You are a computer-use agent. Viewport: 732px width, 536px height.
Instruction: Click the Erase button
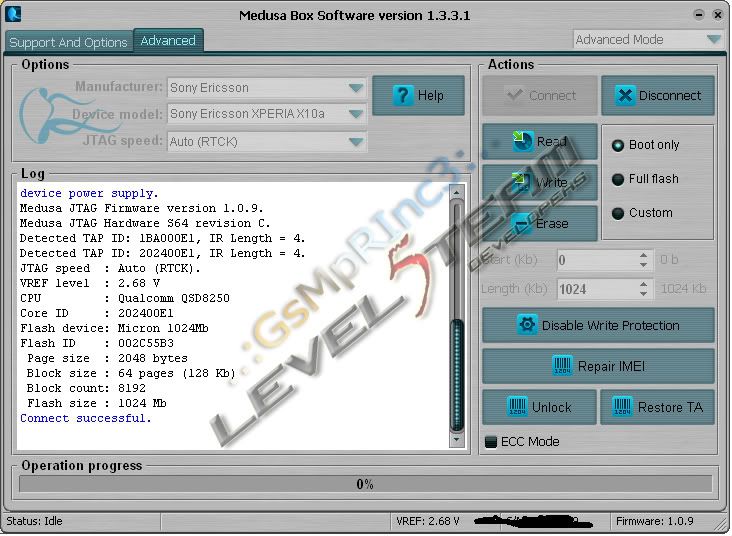pos(540,223)
